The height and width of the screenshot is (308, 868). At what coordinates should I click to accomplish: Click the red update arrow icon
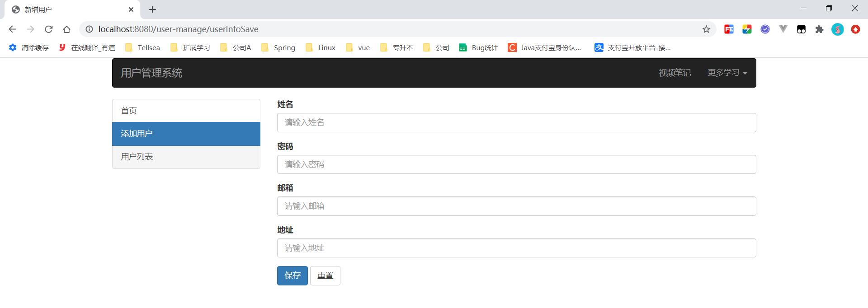point(855,29)
